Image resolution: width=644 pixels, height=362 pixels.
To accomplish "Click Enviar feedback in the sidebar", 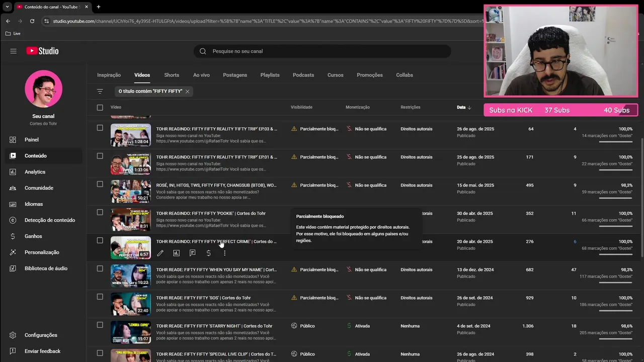I will [42, 351].
